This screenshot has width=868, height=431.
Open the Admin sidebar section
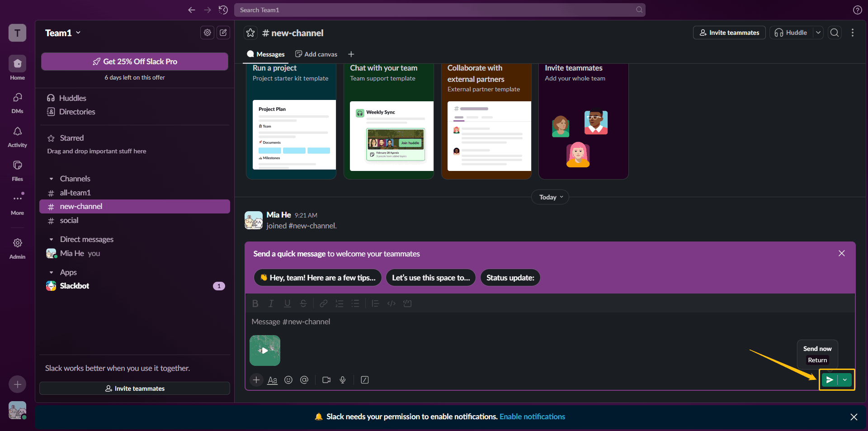(x=17, y=246)
